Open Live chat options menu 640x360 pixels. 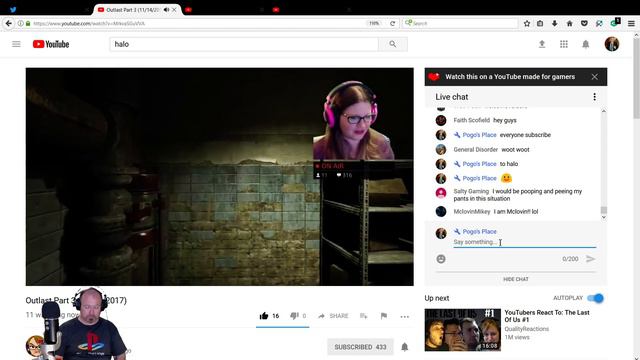(594, 97)
